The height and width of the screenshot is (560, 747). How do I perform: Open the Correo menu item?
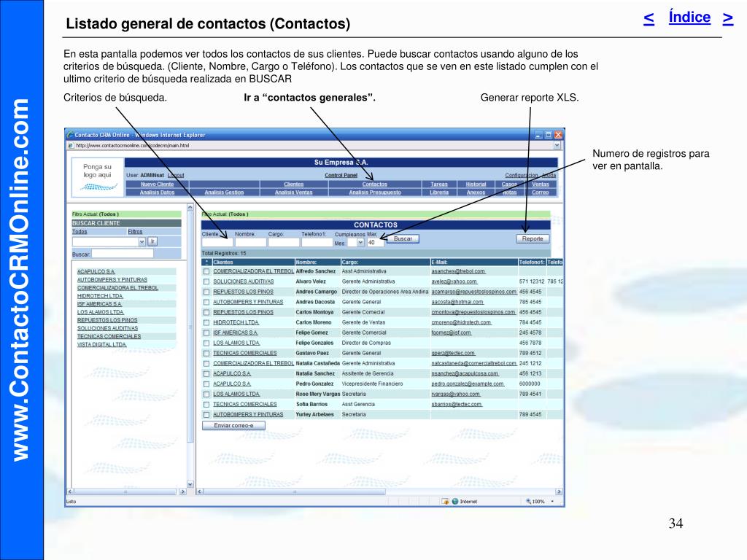click(541, 192)
